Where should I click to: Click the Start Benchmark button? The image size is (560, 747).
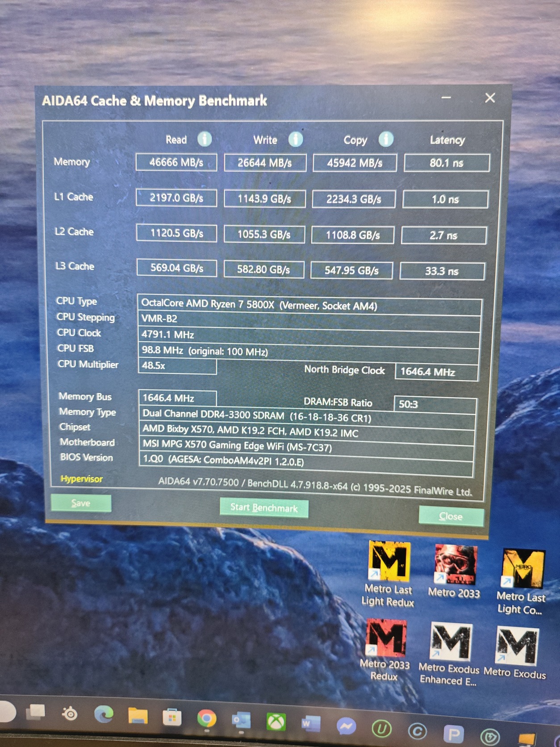coord(264,508)
